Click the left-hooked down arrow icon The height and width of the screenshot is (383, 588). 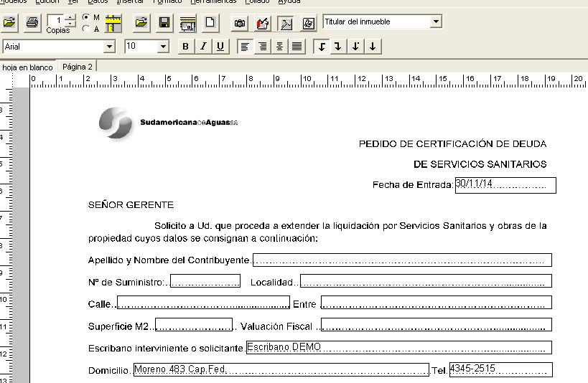pyautogui.click(x=322, y=47)
